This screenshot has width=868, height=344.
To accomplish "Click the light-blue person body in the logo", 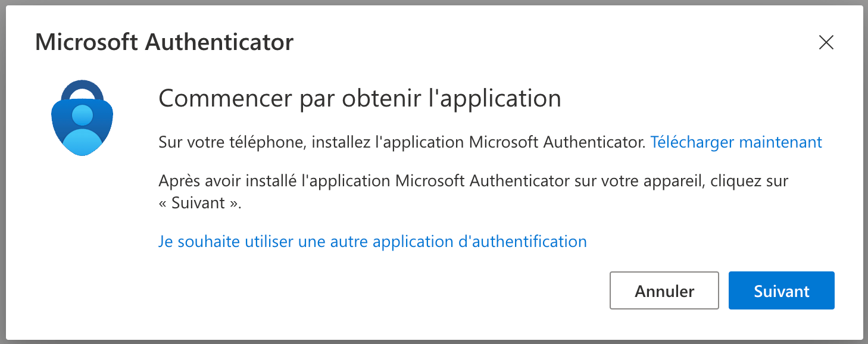I will tap(82, 142).
